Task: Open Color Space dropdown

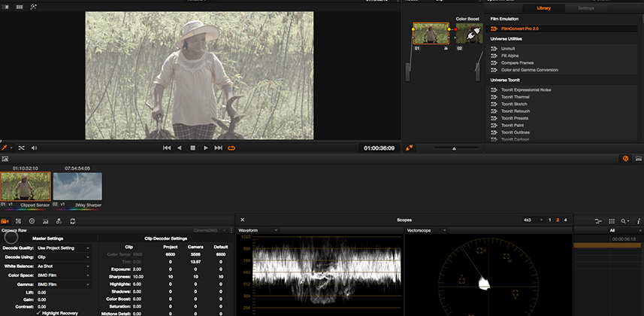Action: pos(64,275)
